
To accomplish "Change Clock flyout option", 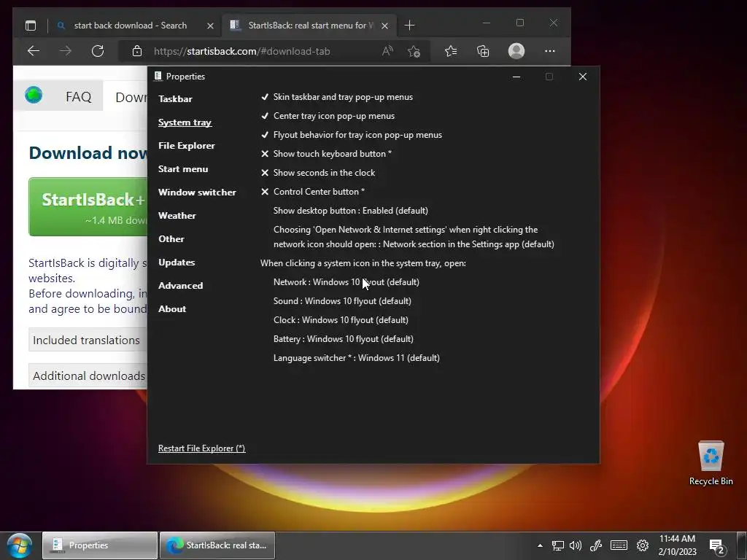I will click(x=341, y=320).
